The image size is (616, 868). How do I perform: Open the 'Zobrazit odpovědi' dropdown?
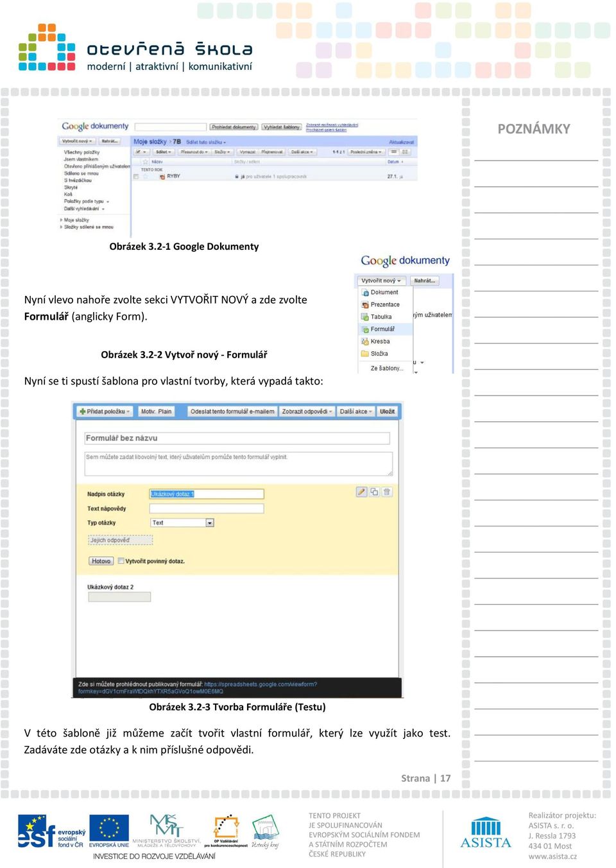(307, 412)
